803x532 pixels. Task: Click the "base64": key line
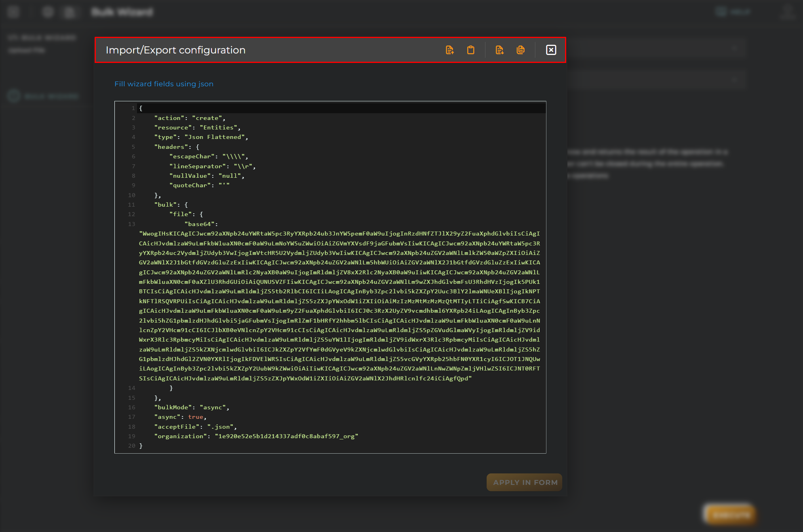pyautogui.click(x=201, y=224)
